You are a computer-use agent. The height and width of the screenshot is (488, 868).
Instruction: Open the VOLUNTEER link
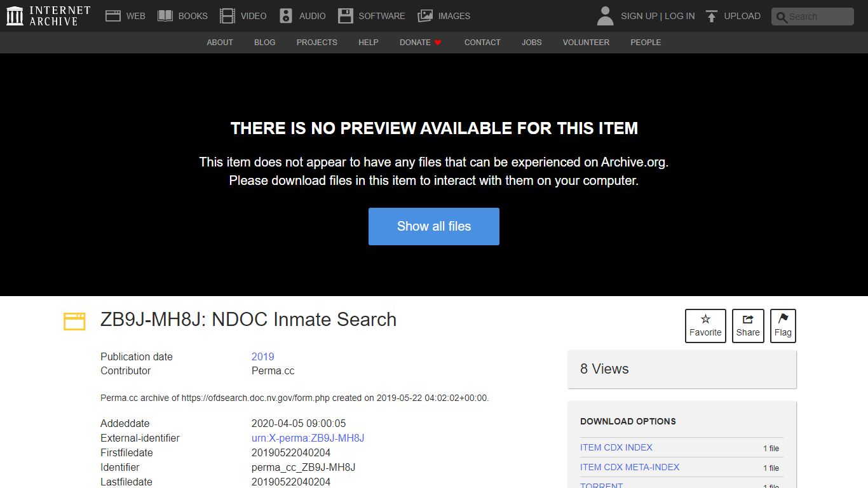point(586,43)
